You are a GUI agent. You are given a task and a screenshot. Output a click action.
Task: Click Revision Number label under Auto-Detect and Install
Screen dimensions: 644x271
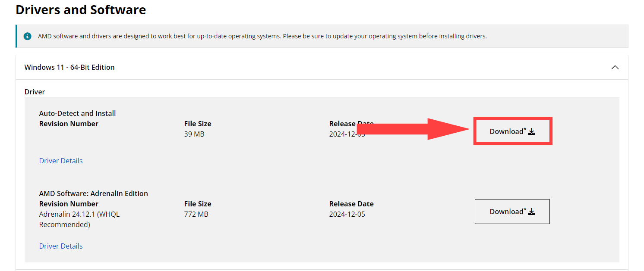tap(69, 124)
